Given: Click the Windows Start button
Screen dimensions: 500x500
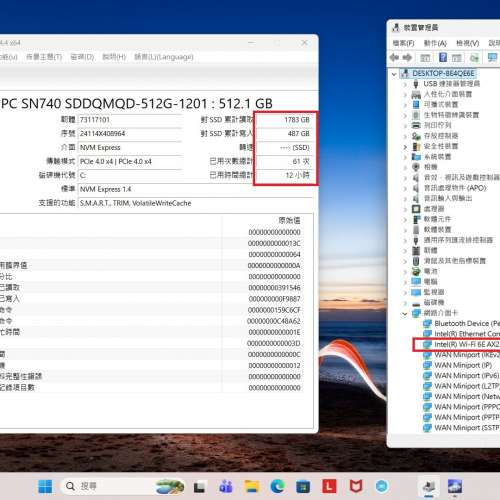Looking at the screenshot, I should [45, 487].
